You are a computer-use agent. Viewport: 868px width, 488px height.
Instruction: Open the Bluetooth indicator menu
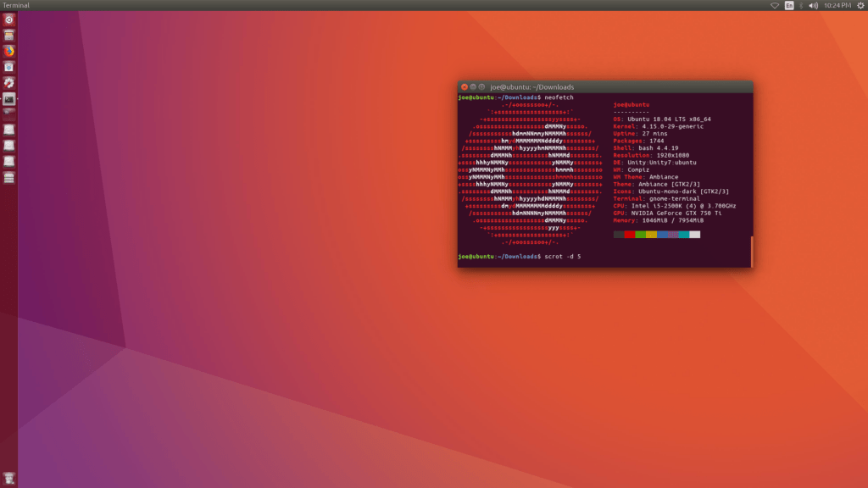(x=801, y=6)
